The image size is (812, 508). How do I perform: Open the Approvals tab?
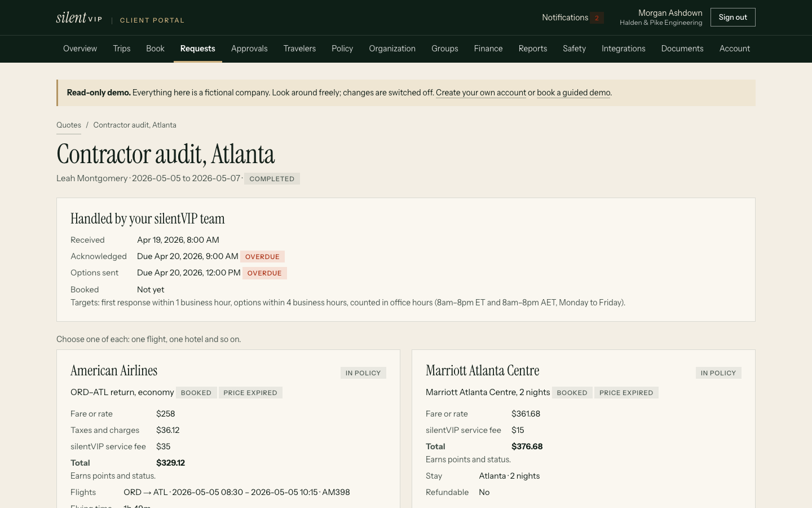click(x=249, y=49)
